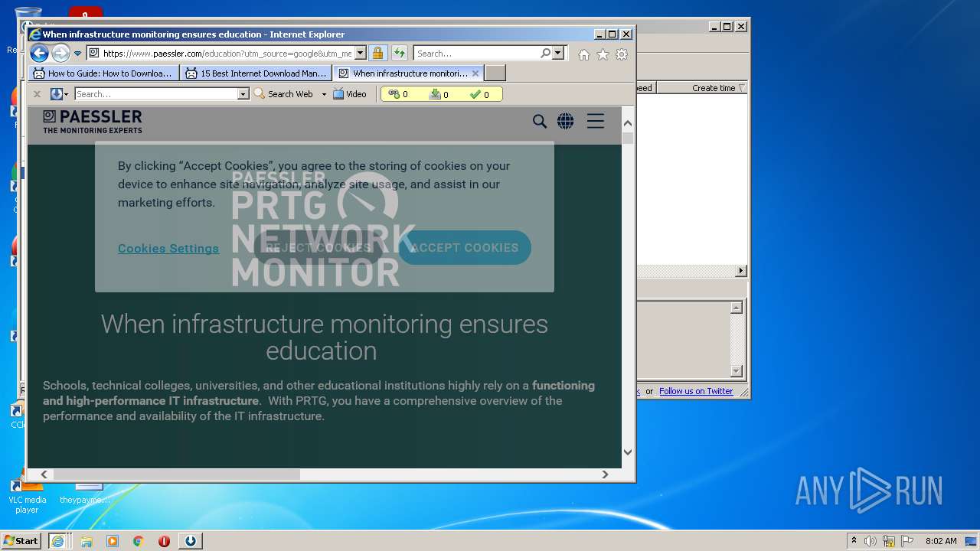Expand the address bar URL dropdown arrow

[x=360, y=54]
